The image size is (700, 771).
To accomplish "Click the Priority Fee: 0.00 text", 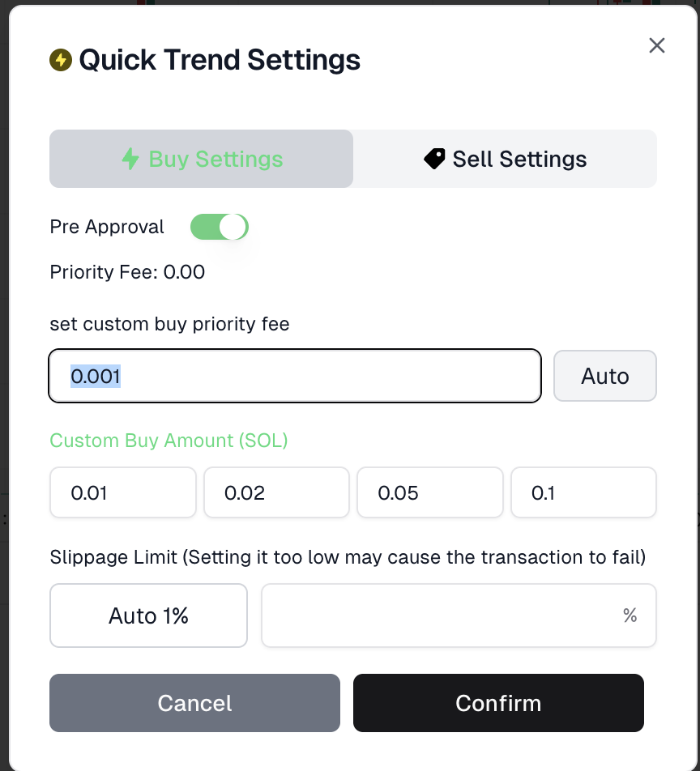I will click(127, 272).
